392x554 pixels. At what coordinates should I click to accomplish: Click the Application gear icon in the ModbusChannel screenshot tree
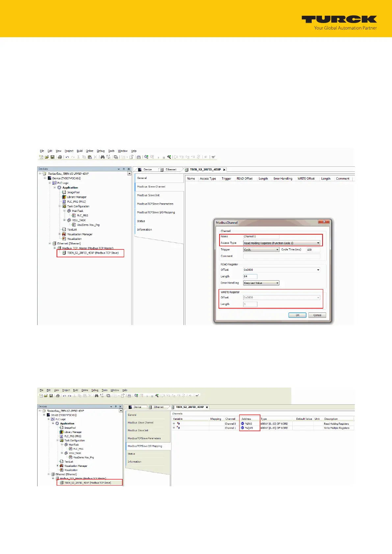pos(59,188)
